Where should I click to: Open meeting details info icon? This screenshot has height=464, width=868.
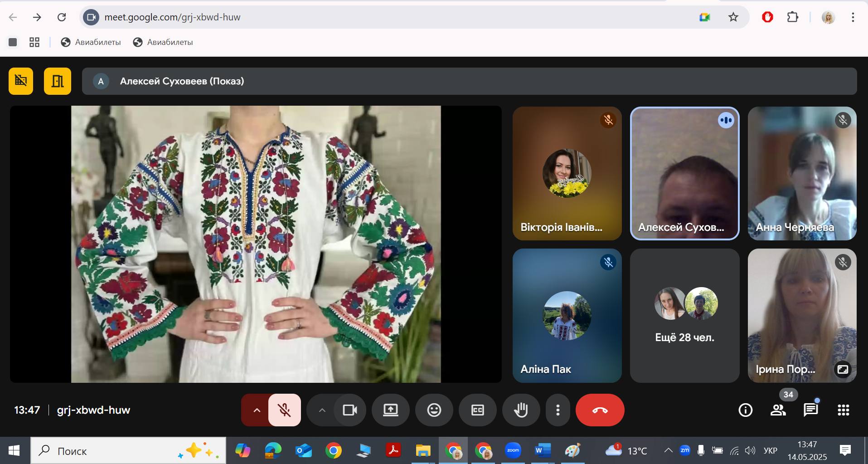coord(746,410)
